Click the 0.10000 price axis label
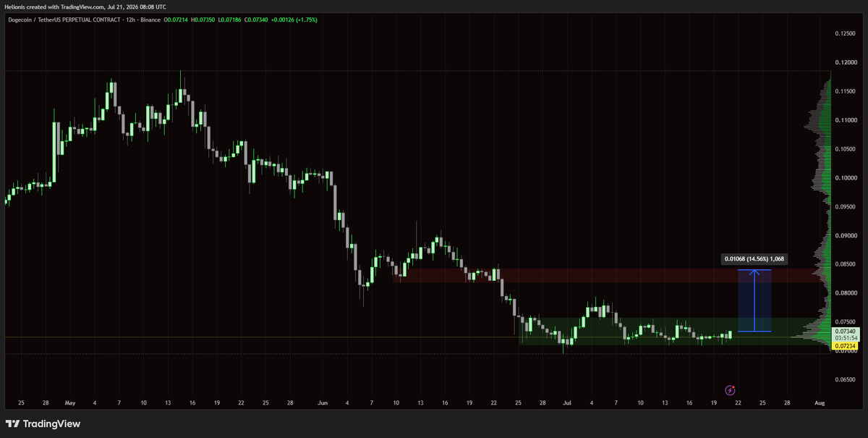Viewport: 868px width, 438px height. (x=846, y=178)
